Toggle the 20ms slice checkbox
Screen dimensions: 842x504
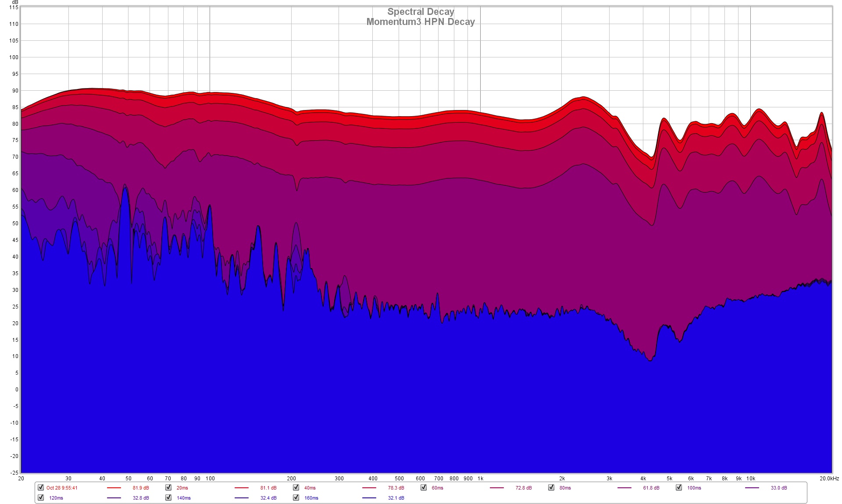click(x=168, y=487)
